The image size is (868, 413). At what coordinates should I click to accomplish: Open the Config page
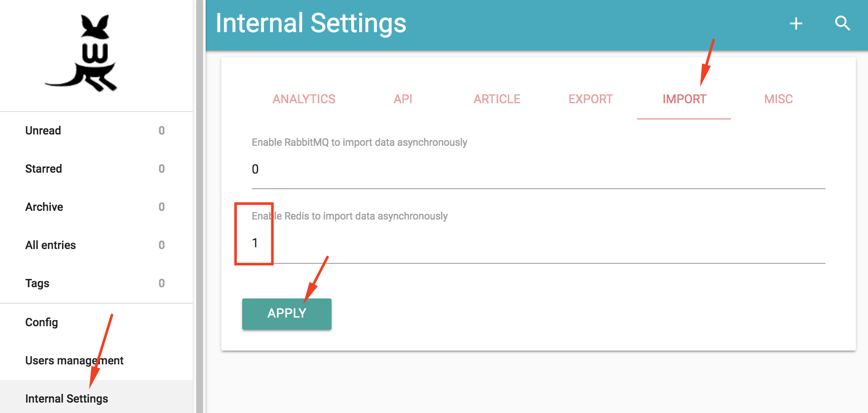click(42, 322)
